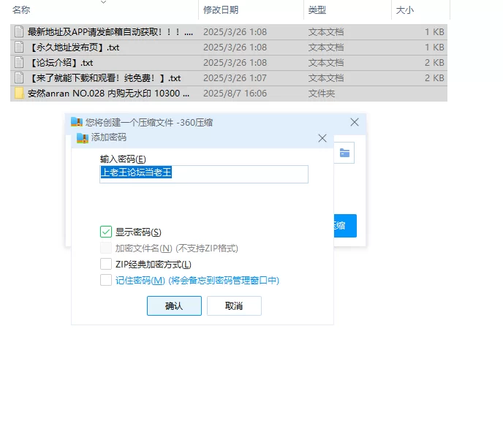503x448 pixels.
Task: Sort files by 类型 column header
Action: 317,10
